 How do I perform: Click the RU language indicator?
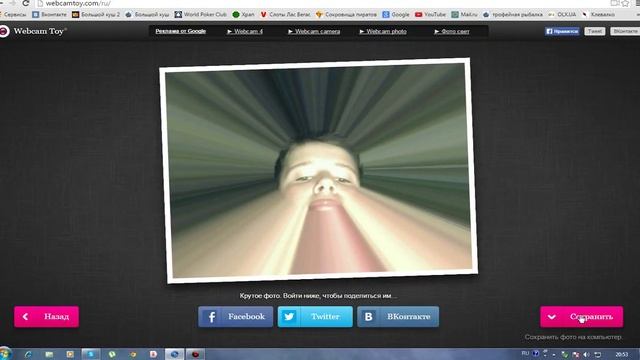[x=525, y=353]
